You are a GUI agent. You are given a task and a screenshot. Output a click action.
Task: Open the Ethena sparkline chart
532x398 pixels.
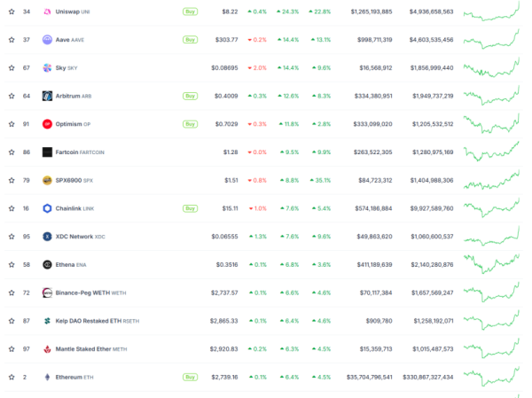491,265
